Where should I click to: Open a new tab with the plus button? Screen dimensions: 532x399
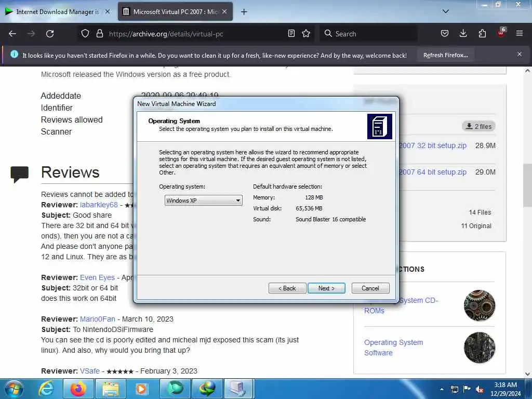point(244,12)
